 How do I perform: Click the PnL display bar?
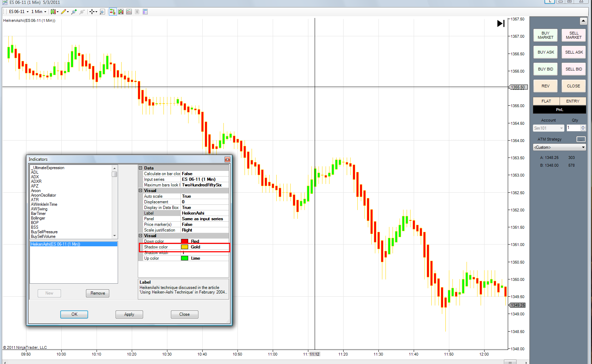[560, 110]
